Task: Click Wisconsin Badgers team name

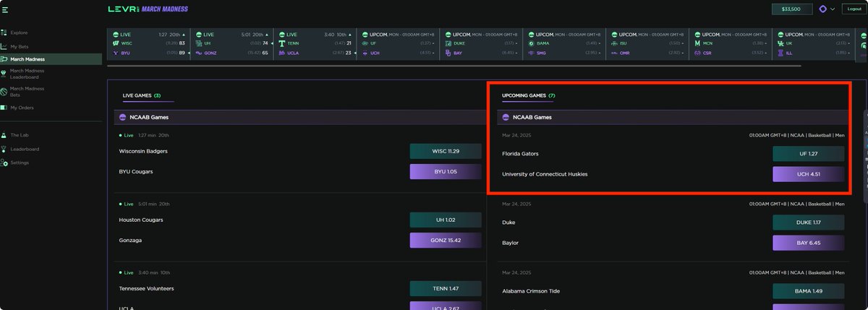Action: coord(143,151)
